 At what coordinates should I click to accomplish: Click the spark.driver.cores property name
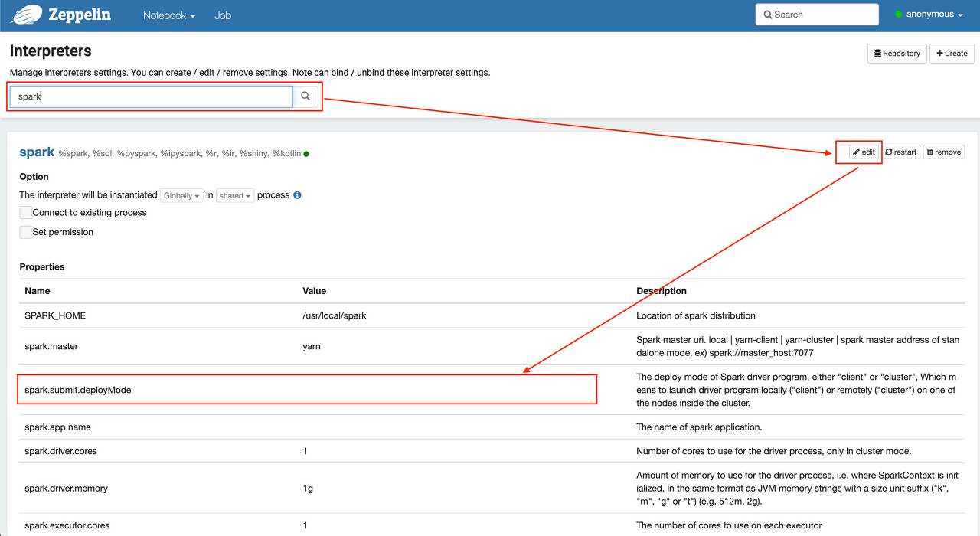(60, 451)
